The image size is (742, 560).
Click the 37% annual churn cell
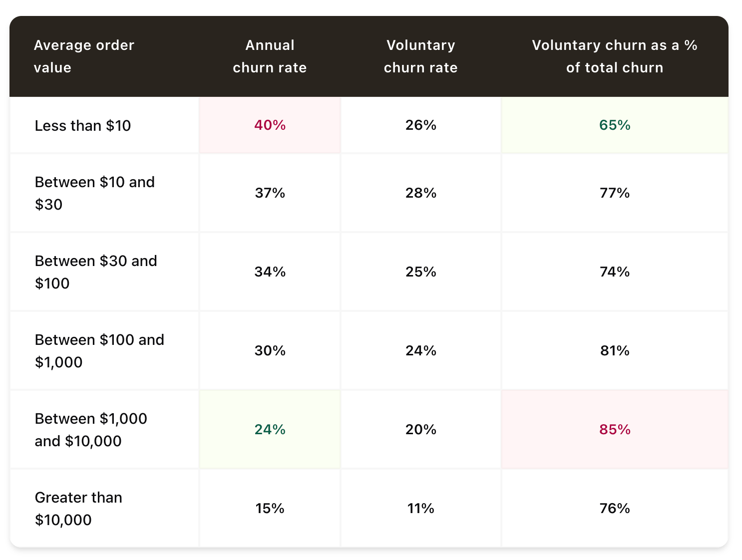[270, 193]
